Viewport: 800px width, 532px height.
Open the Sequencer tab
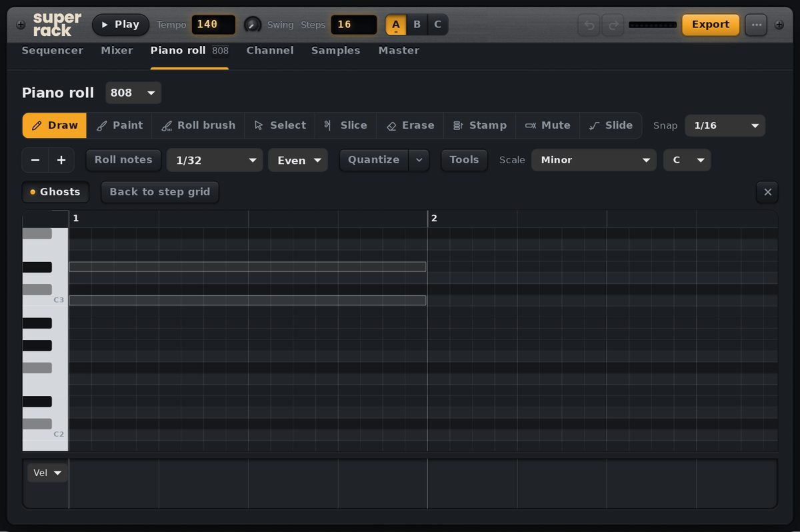point(53,51)
